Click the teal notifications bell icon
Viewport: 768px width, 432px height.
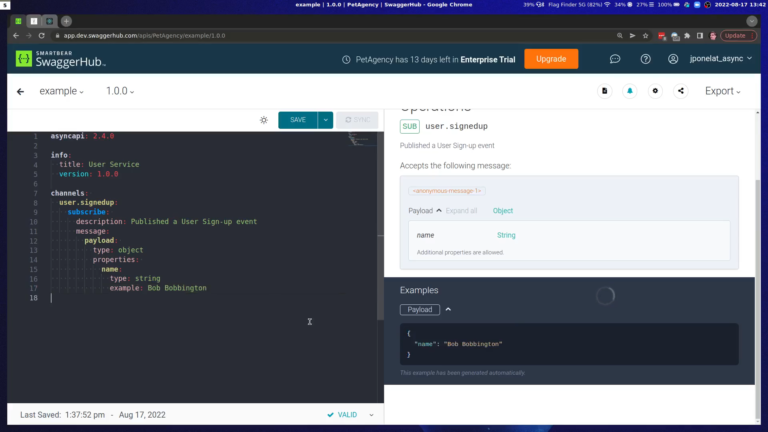click(x=630, y=91)
